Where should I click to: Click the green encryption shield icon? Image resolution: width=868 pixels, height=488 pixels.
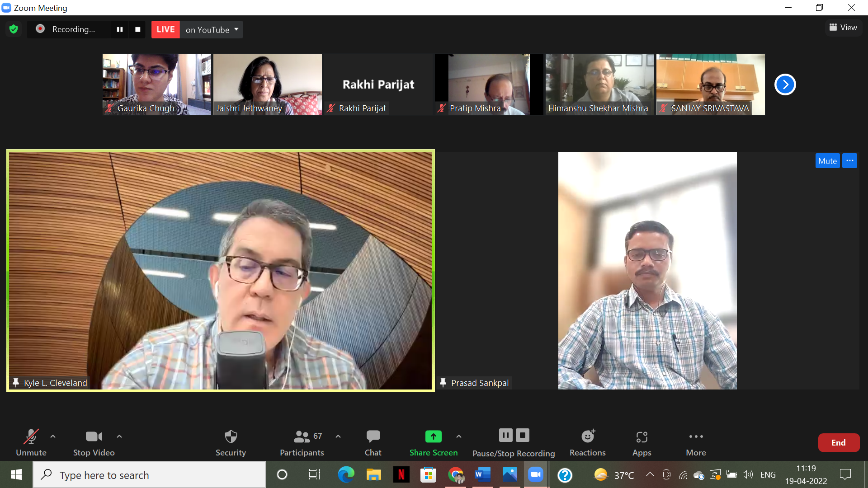14,29
